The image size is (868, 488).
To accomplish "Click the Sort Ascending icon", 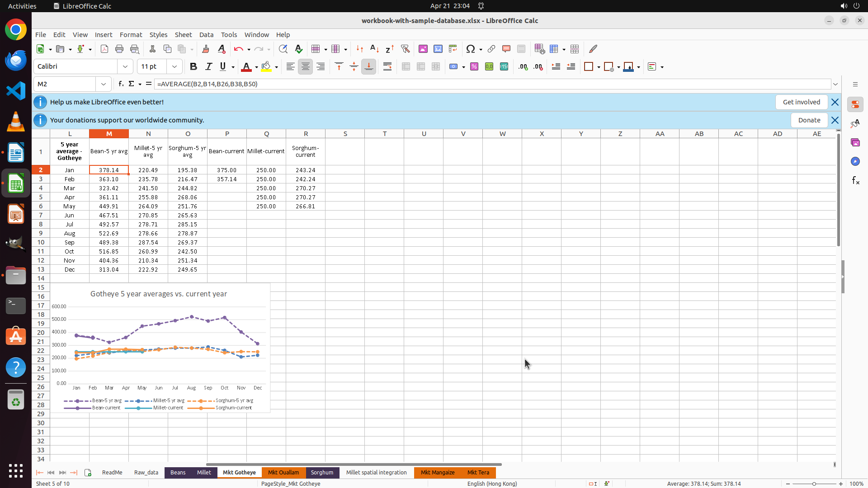I will (x=374, y=49).
